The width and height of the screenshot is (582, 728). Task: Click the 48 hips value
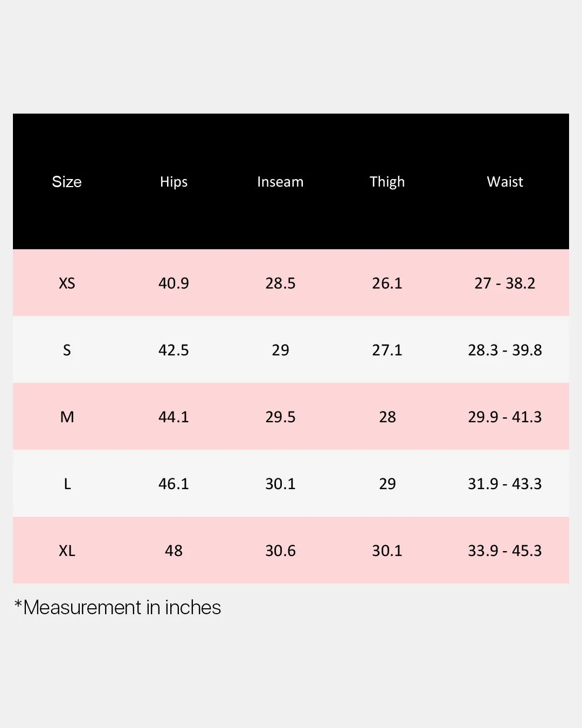(x=174, y=551)
